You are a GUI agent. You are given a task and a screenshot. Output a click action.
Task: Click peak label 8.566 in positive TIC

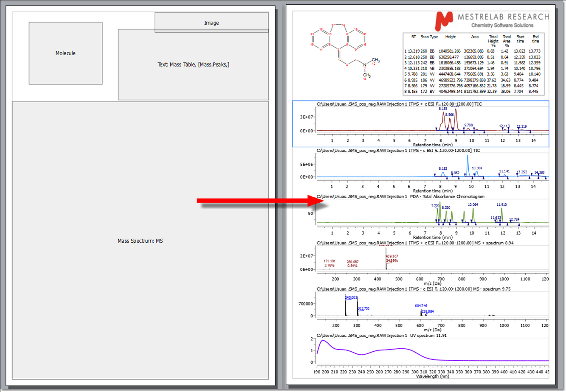(449, 115)
